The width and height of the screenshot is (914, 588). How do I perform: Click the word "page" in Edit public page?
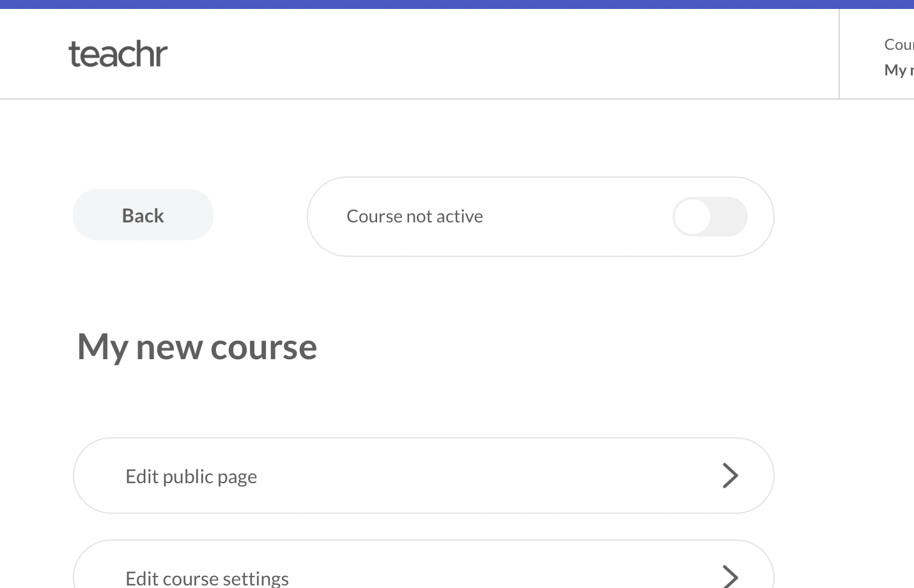(237, 477)
